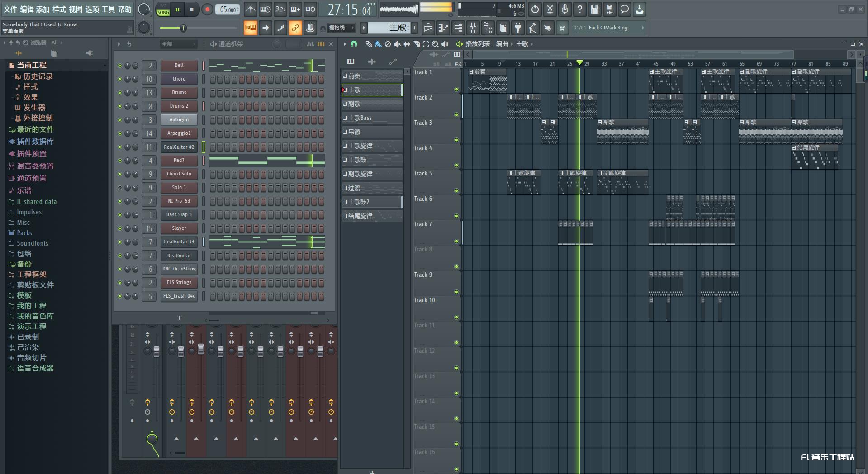The image size is (868, 474).
Task: Select the playlist pencil draw tool
Action: [x=369, y=44]
